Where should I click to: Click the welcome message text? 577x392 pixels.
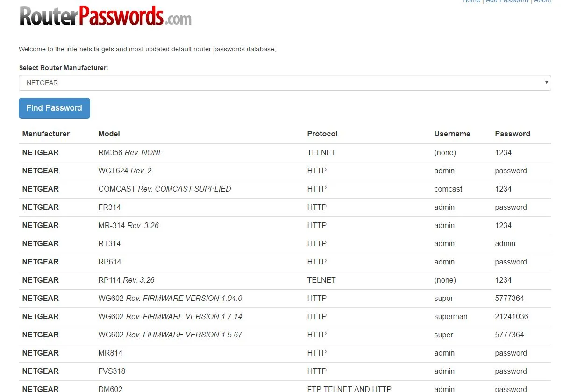pyautogui.click(x=147, y=49)
